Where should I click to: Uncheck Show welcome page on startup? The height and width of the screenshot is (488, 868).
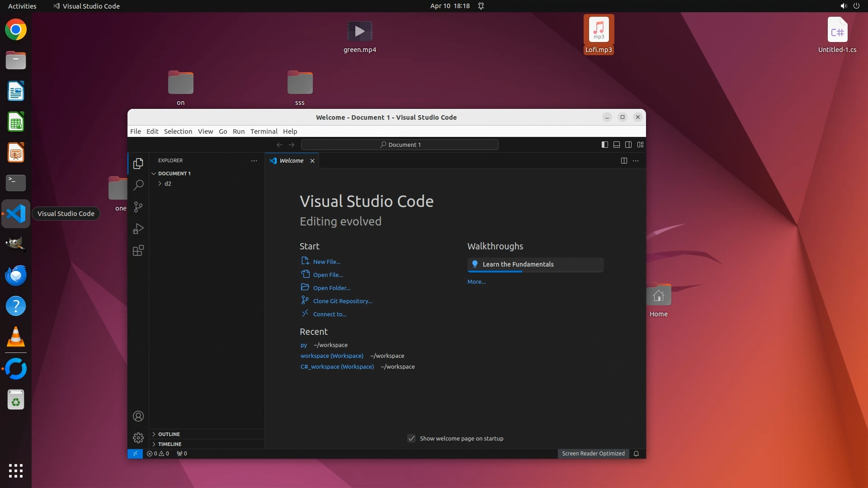click(x=411, y=438)
